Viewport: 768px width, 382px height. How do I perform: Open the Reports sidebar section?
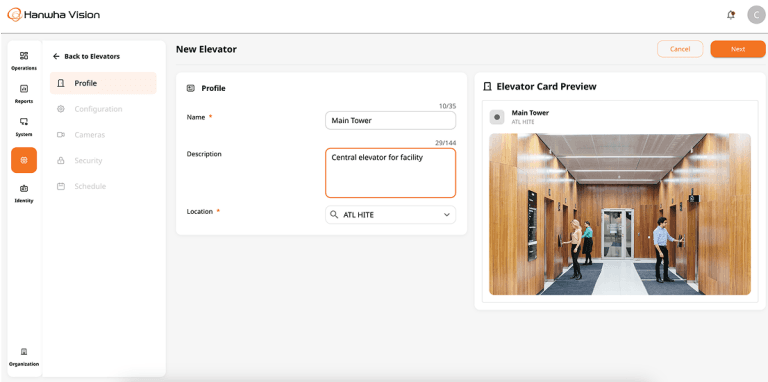[x=24, y=94]
